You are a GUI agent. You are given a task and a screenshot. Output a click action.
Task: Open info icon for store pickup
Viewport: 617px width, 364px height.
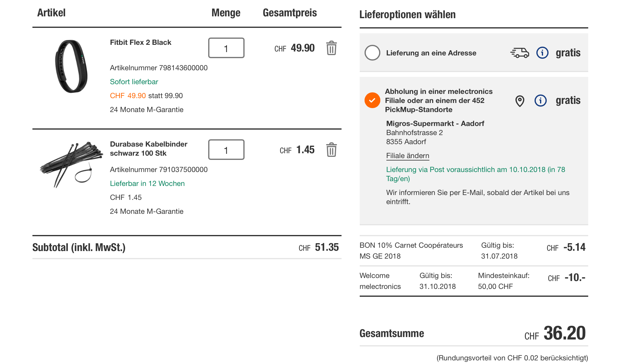point(540,101)
